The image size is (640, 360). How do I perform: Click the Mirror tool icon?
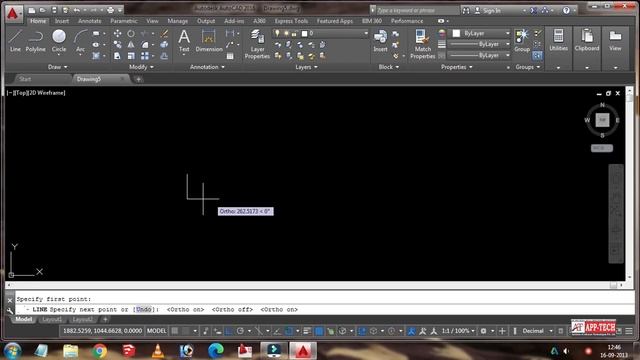coord(131,44)
